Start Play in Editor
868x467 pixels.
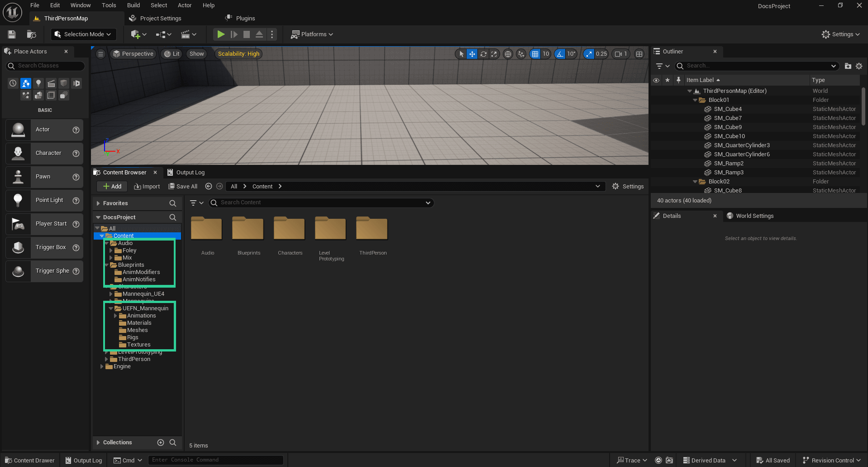pyautogui.click(x=221, y=34)
